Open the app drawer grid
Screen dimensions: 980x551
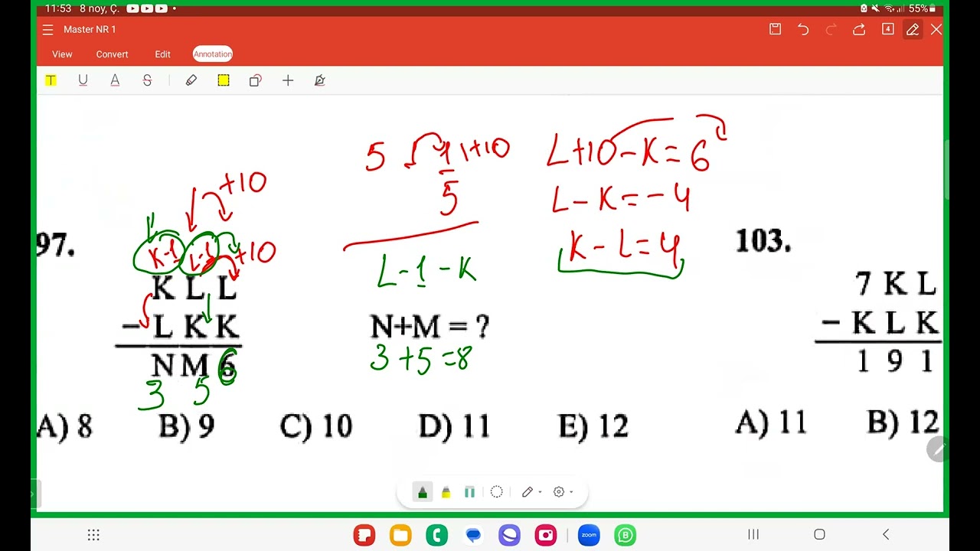click(x=93, y=535)
